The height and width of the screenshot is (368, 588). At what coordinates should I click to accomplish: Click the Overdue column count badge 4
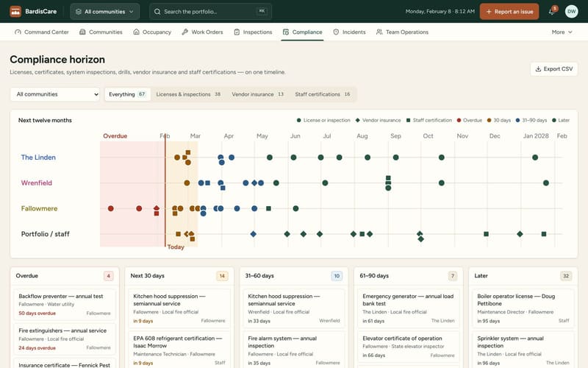[x=108, y=276]
